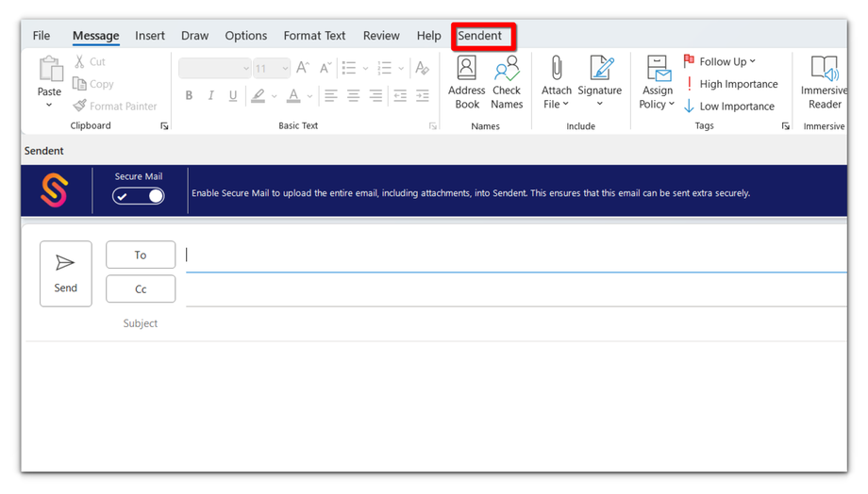Open the Format Text tab
This screenshot has height=494, width=868.
pos(314,36)
